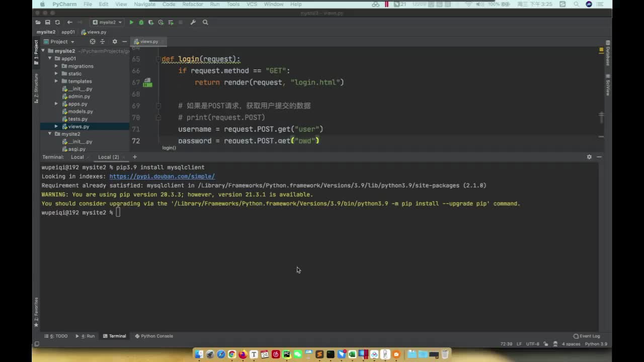644x362 pixels.
Task: Expand the templates folder
Action: tap(56, 81)
